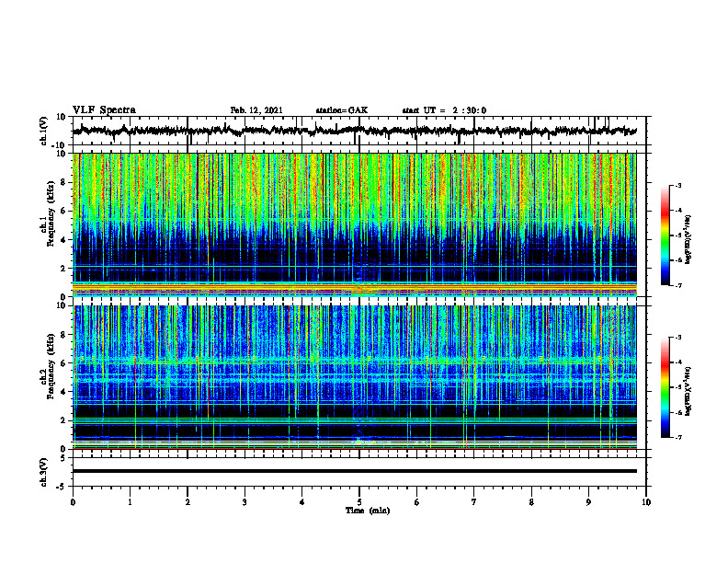This screenshot has width=728, height=563.
Task: Click the thick black ch.3 trace line
Action: (x=354, y=471)
